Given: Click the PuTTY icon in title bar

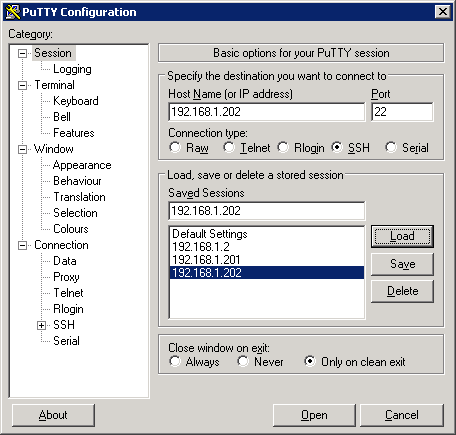Looking at the screenshot, I should [13, 12].
